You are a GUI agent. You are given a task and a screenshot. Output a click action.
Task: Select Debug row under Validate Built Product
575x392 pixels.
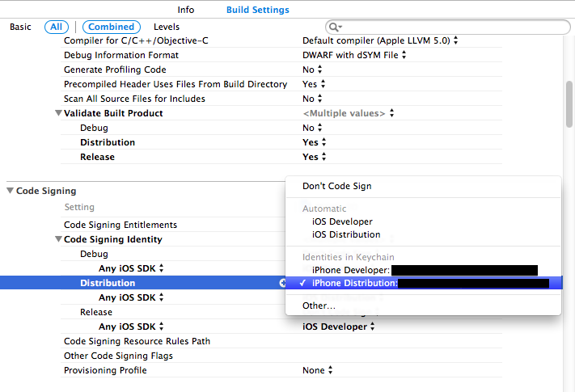point(94,128)
